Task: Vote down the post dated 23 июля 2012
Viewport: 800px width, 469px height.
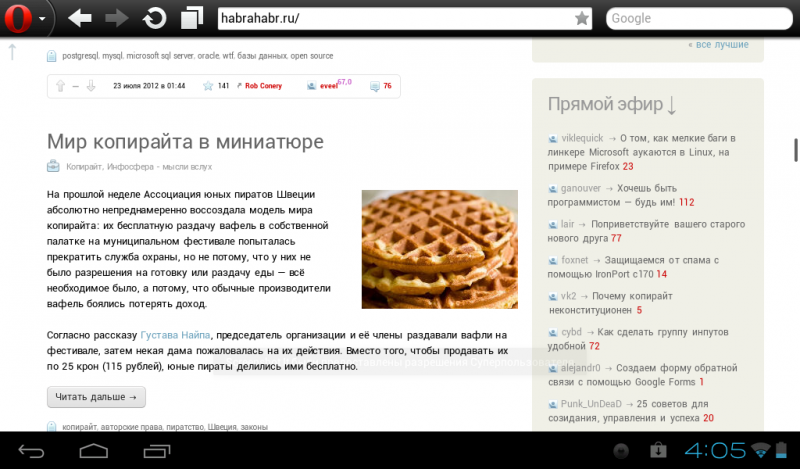Action: point(91,86)
